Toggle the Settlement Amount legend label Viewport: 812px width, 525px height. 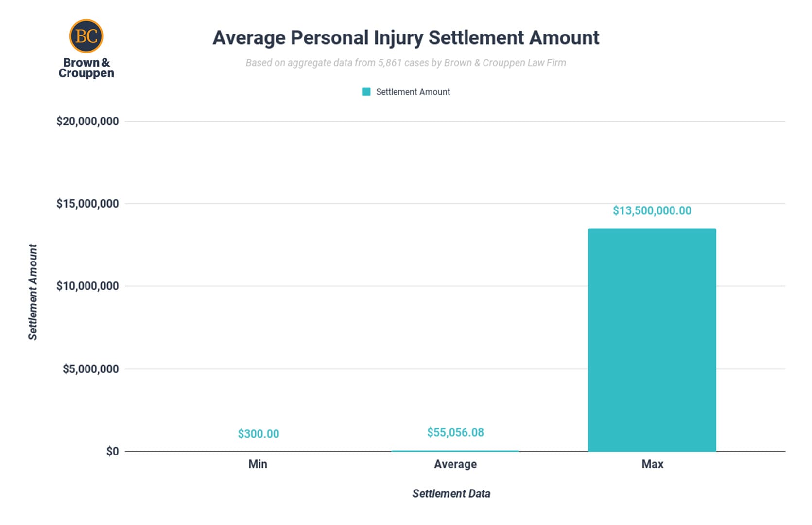[x=413, y=92]
